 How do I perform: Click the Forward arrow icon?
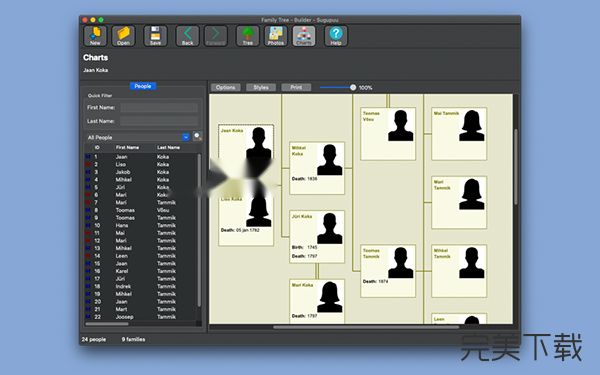tap(215, 36)
